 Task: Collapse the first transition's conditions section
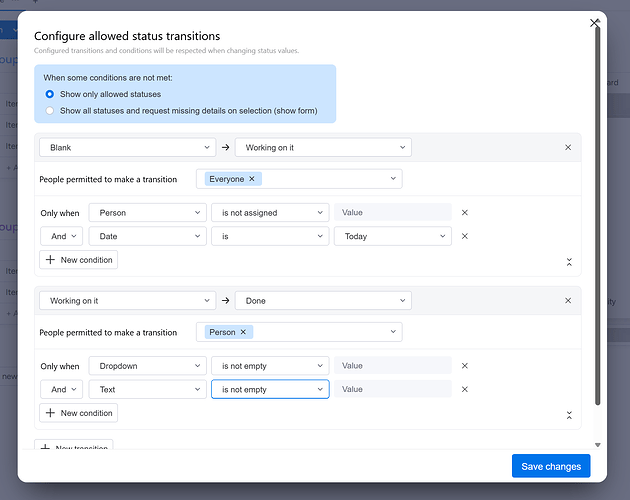click(568, 261)
